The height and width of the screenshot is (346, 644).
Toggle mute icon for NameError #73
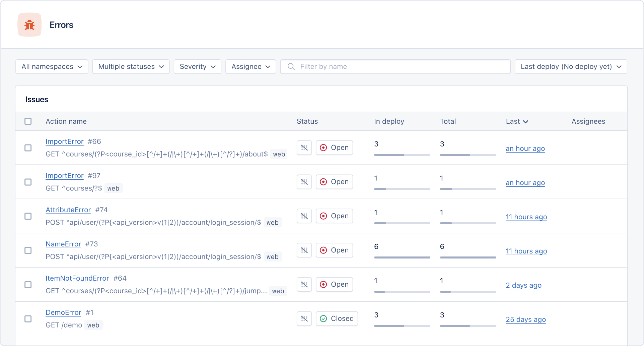[304, 250]
